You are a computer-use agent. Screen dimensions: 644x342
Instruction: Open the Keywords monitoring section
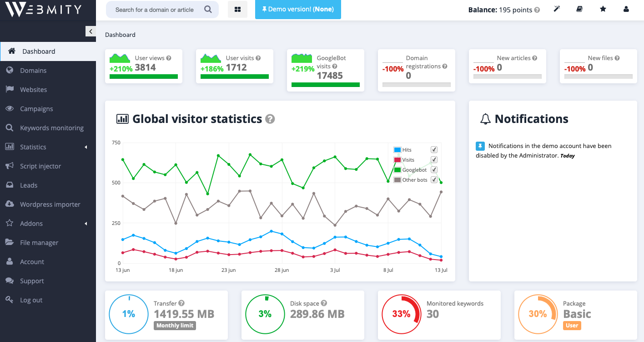[x=51, y=128]
